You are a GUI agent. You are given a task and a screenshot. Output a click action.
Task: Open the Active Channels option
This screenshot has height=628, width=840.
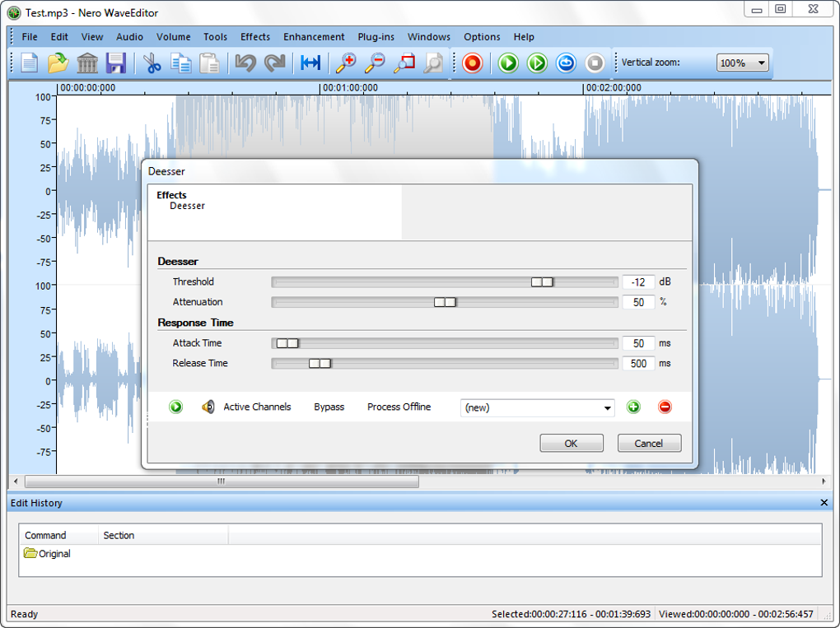pyautogui.click(x=257, y=407)
